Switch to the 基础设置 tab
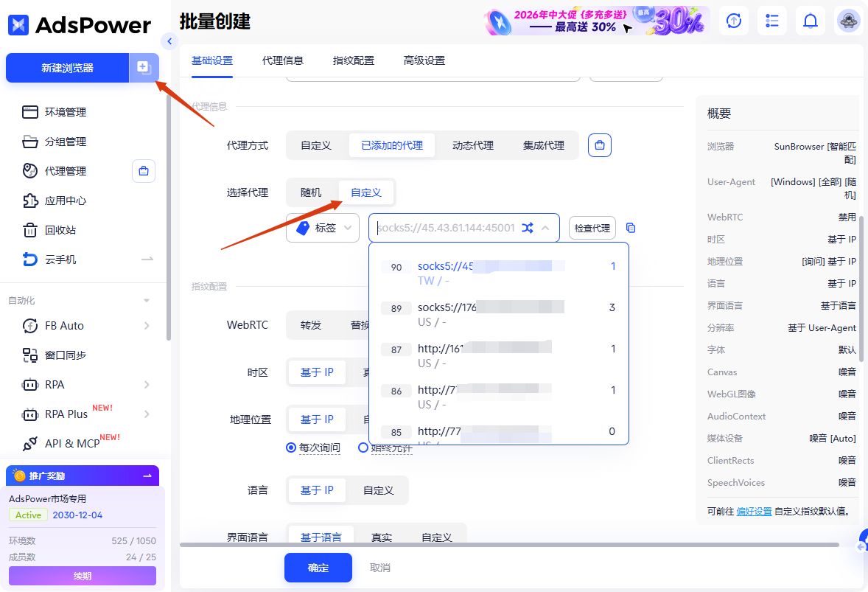The width and height of the screenshot is (868, 592). 212,60
